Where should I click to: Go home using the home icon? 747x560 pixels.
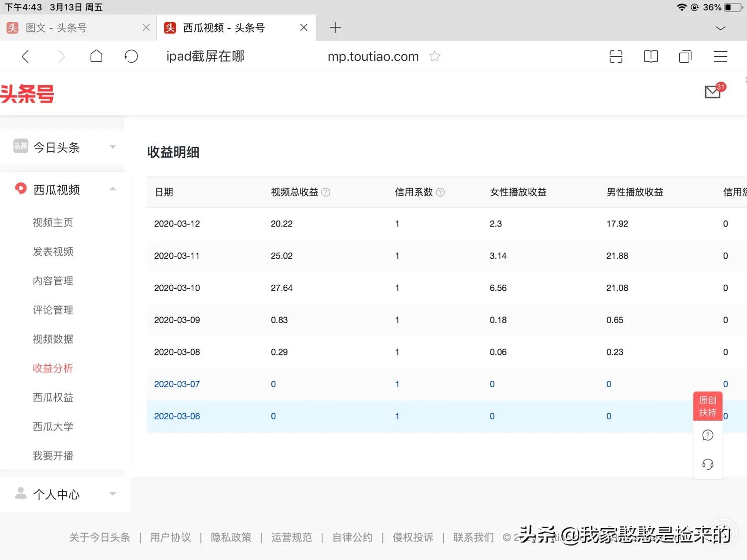[x=96, y=56]
